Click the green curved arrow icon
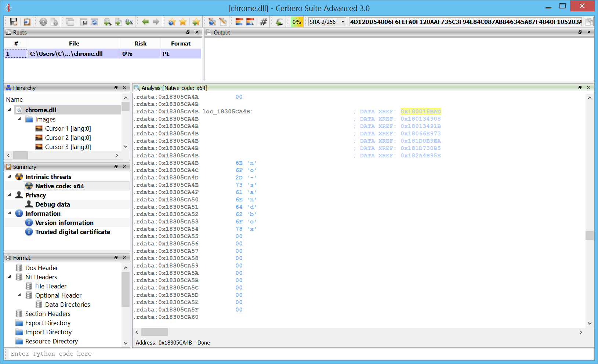 [x=279, y=22]
